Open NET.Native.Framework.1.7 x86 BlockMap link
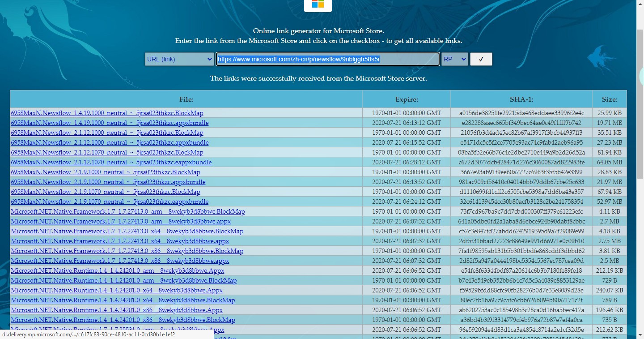Image resolution: width=644 pixels, height=339 pixels. tap(127, 251)
